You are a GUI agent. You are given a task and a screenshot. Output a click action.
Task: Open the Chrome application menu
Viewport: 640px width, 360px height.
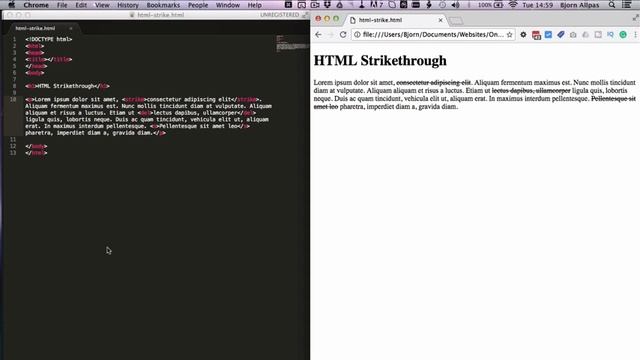coord(36,5)
